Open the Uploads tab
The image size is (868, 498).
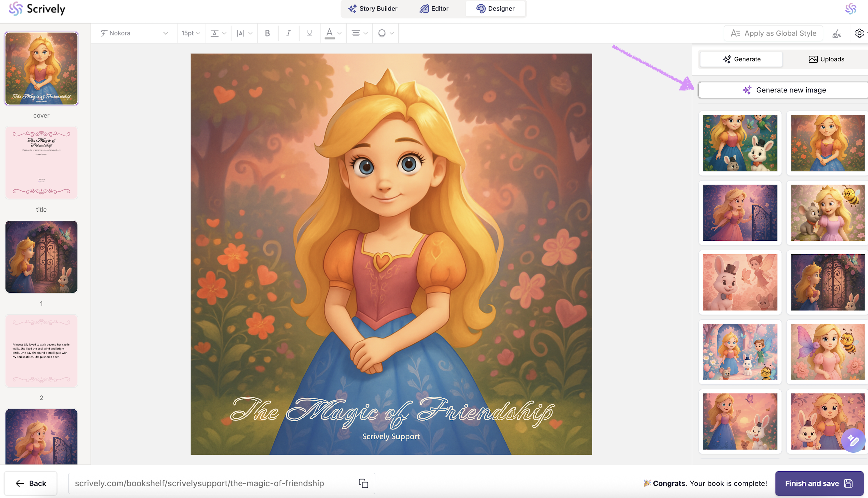click(826, 59)
